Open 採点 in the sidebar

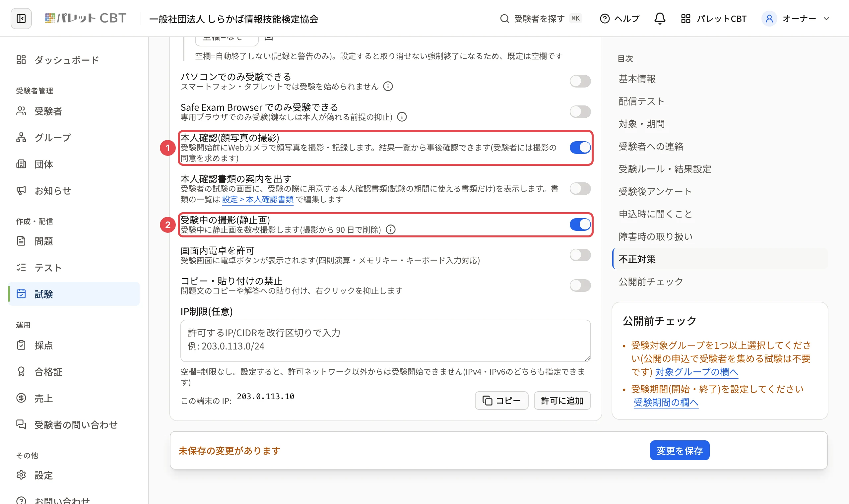pos(74,345)
